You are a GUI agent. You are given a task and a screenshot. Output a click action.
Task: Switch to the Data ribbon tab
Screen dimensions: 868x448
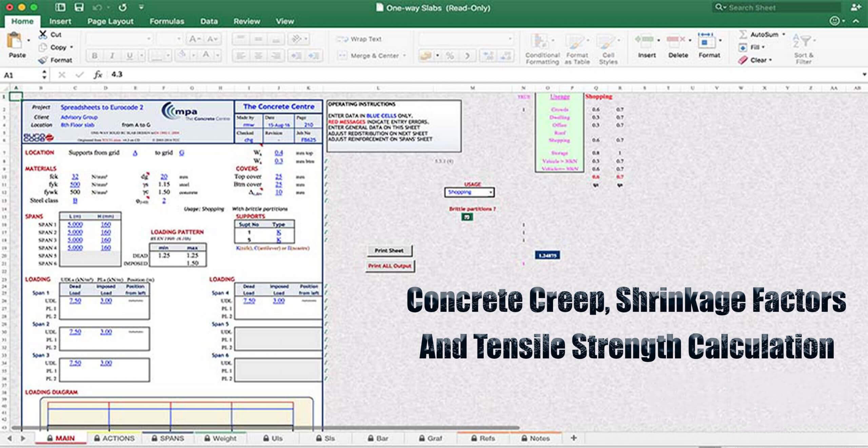[209, 21]
